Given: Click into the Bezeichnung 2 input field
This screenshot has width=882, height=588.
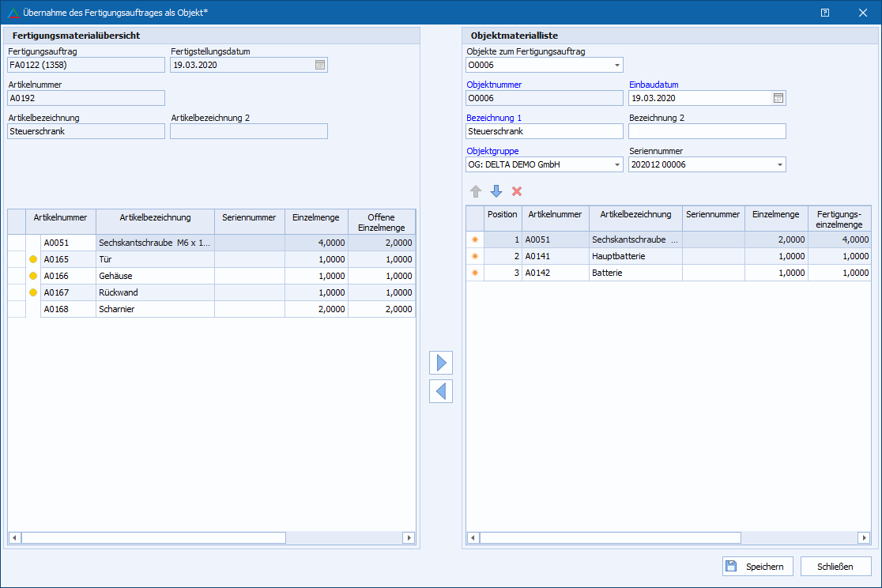Looking at the screenshot, I should [x=707, y=131].
